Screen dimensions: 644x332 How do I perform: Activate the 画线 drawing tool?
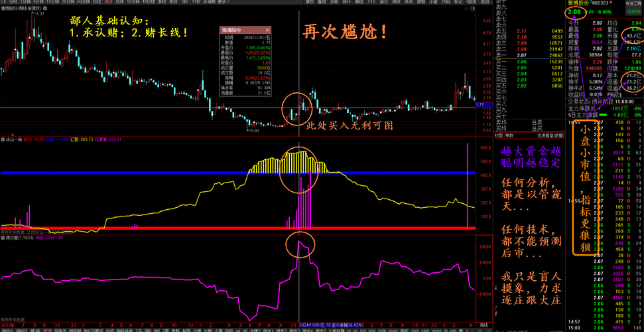coord(359,2)
